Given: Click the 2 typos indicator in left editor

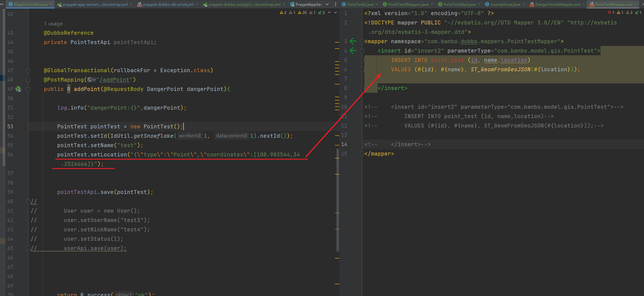Looking at the screenshot, I should click(321, 12).
